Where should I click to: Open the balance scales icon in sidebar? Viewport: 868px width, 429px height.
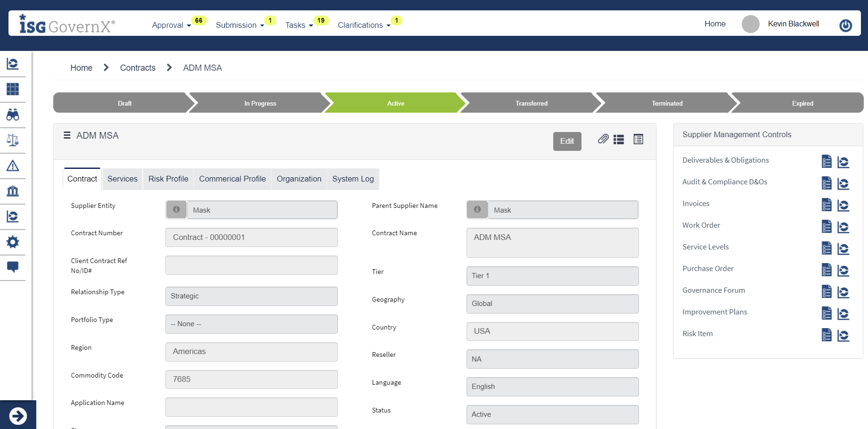[x=13, y=140]
